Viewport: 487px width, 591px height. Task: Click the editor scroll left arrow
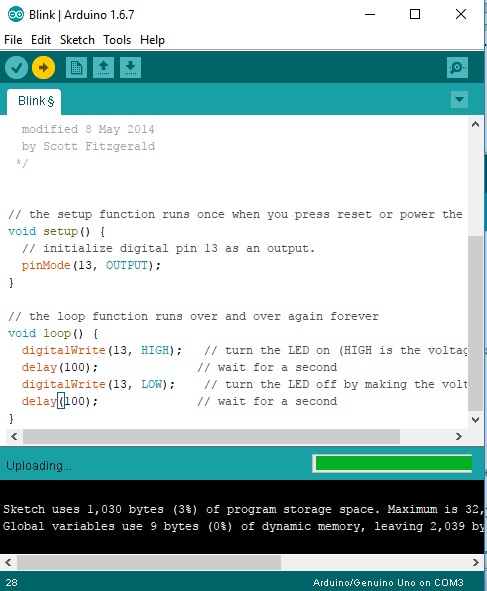14,436
